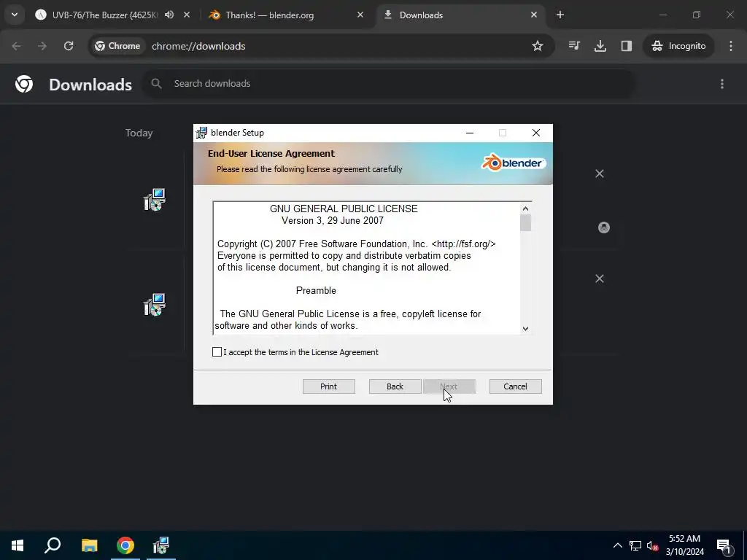This screenshot has width=747, height=560.
Task: Select the Downloads browser tab
Action: pos(460,15)
